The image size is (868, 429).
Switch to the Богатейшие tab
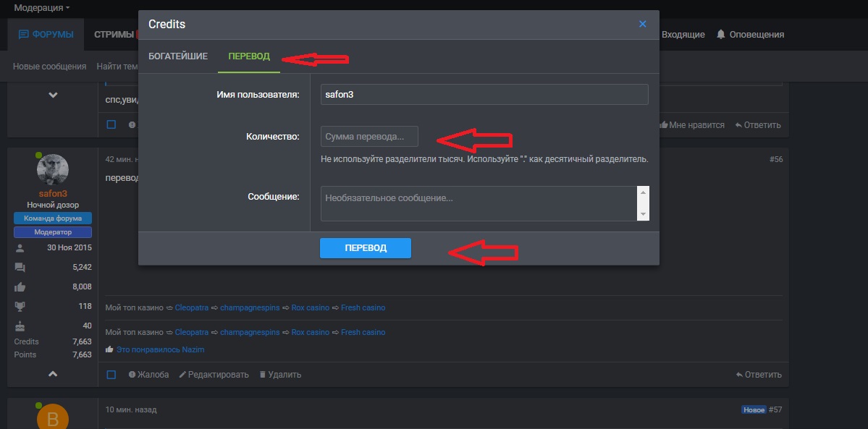178,56
